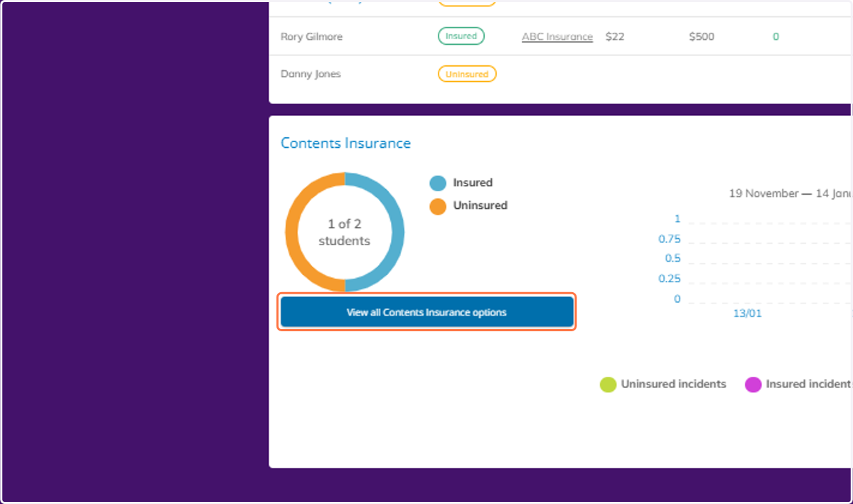Click the Uninsured legend label text
This screenshot has width=853, height=504.
481,205
